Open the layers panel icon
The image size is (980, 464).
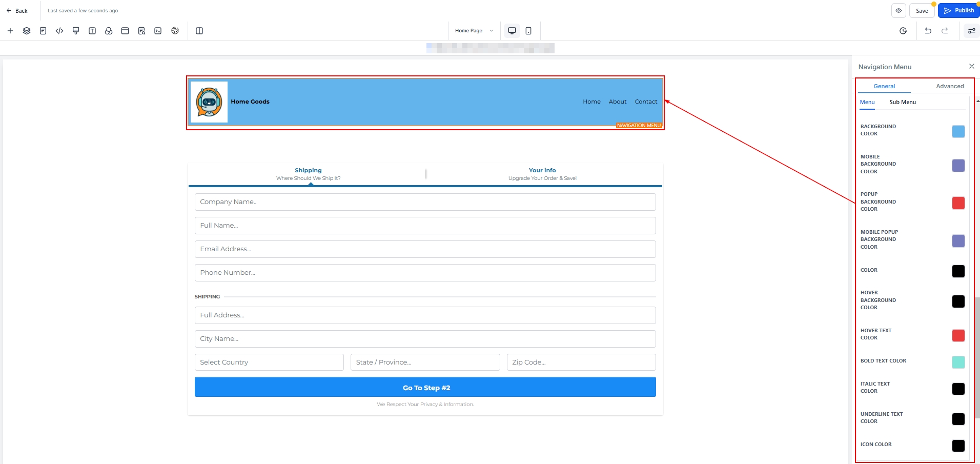point(27,31)
